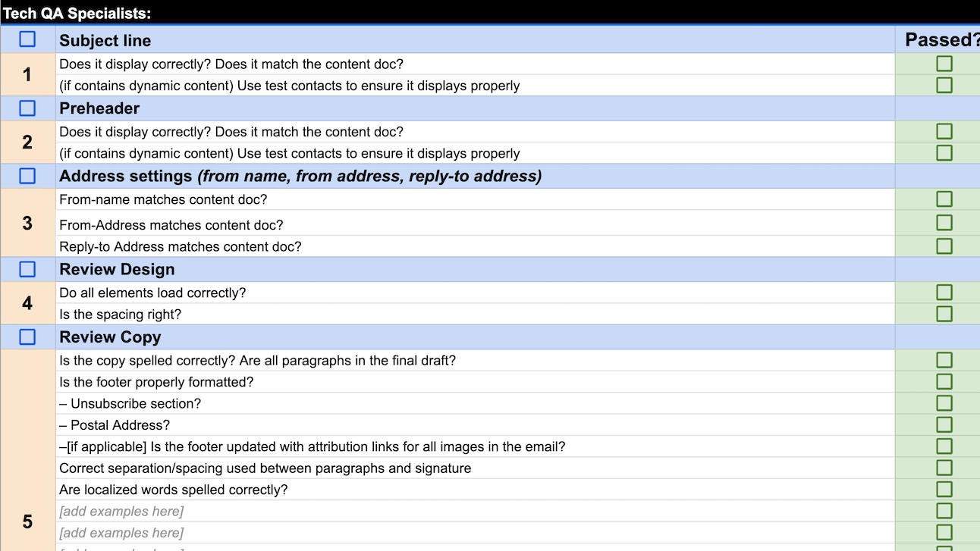
Task: Check Reply-to Address matches content doc box
Action: [944, 246]
